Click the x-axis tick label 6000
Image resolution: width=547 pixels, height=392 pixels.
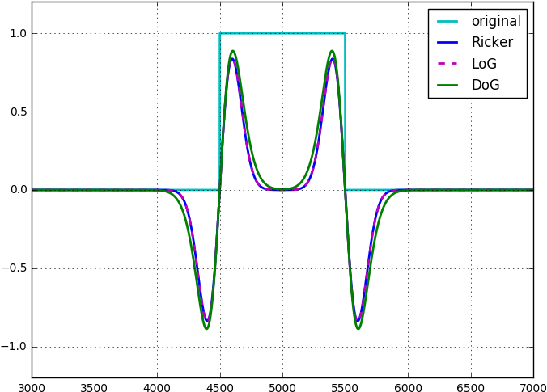[409, 387]
